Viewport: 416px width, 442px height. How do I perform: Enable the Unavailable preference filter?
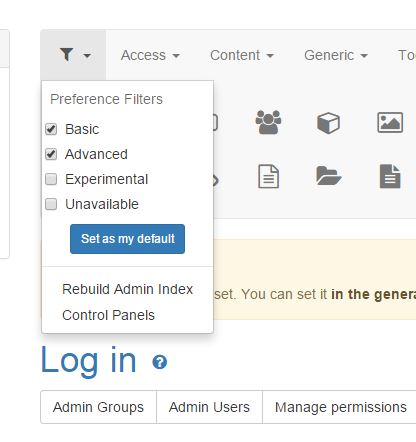pos(51,204)
